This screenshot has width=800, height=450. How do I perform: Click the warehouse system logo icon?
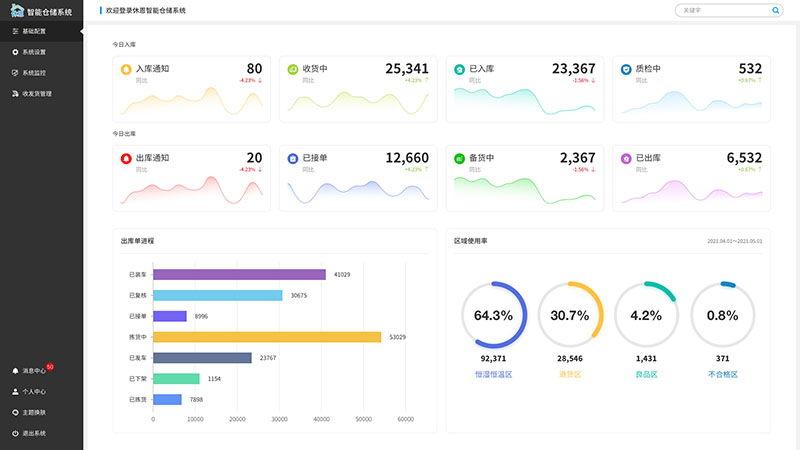click(17, 10)
